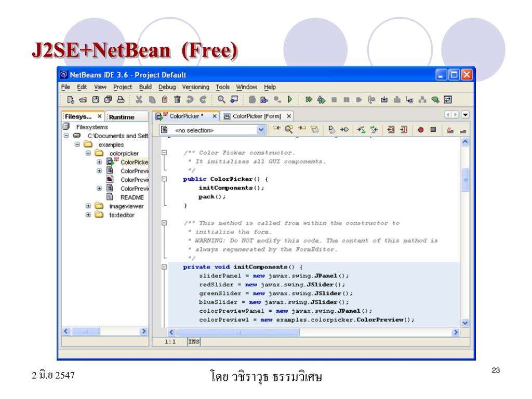Open the editor tabs list dropdown arrow
The image size is (532, 399).
pyautogui.click(x=465, y=115)
